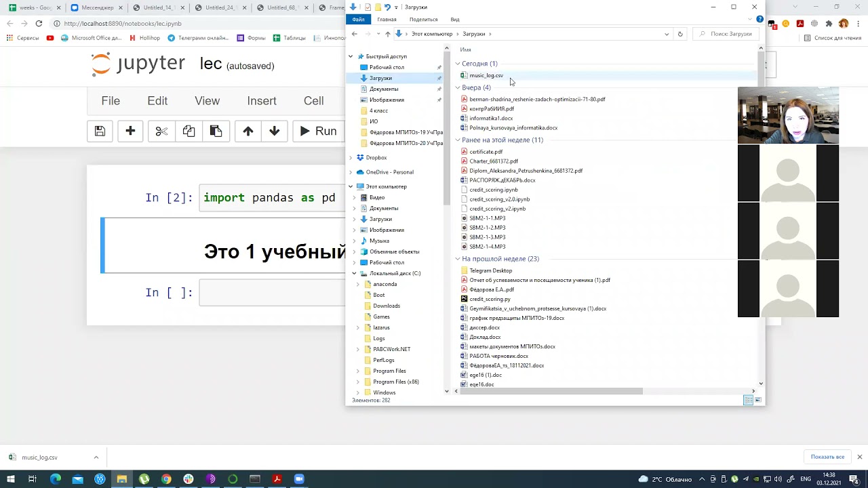Collapse Ранее на этой неделе group

pyautogui.click(x=458, y=140)
